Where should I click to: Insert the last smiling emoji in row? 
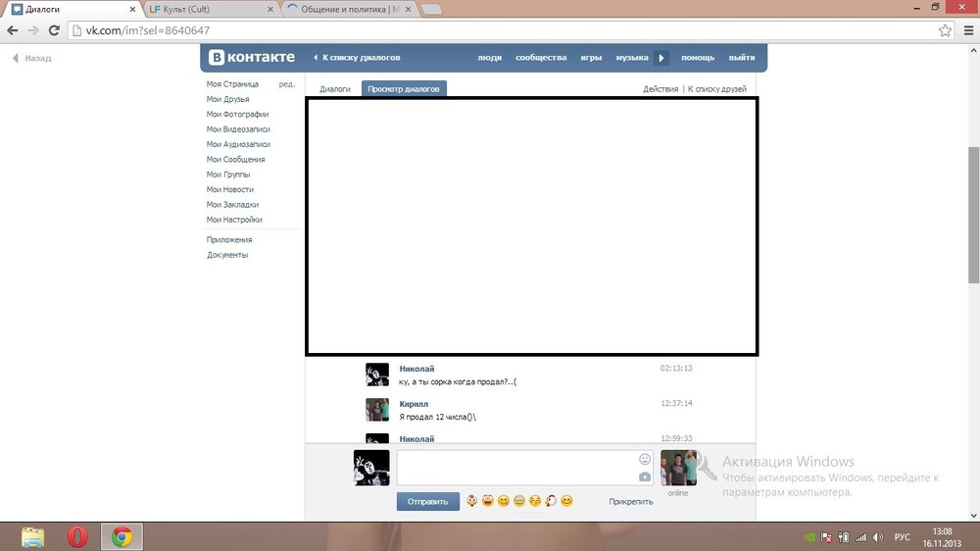[566, 501]
